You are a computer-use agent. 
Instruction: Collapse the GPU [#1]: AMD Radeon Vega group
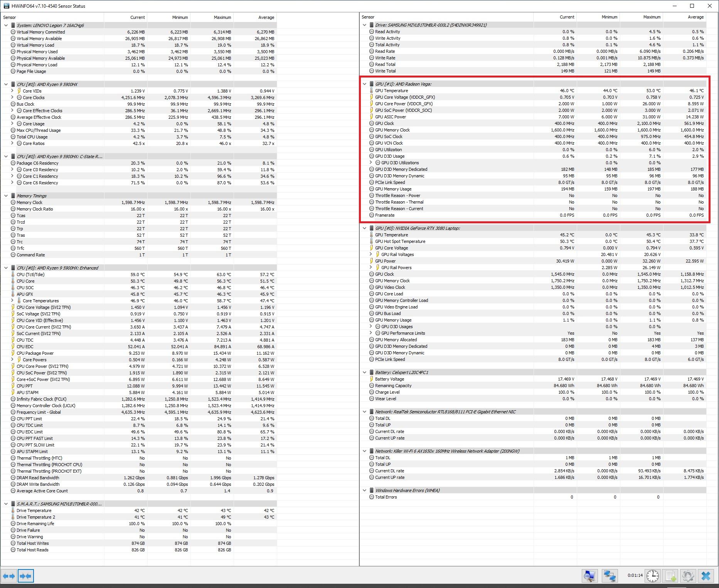point(364,84)
